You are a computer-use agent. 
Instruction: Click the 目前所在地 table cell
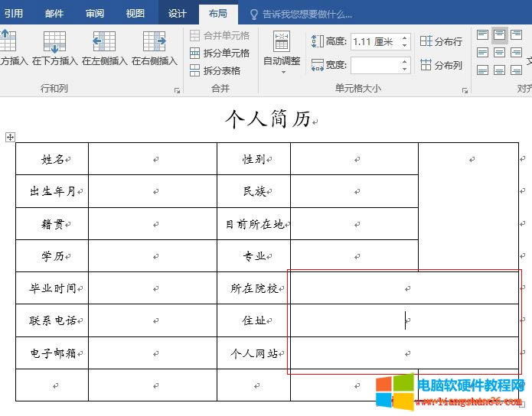(x=254, y=224)
